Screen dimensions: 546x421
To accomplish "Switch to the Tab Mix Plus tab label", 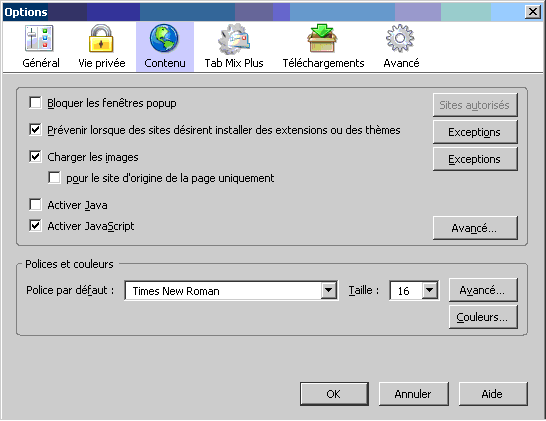I will click(x=234, y=63).
